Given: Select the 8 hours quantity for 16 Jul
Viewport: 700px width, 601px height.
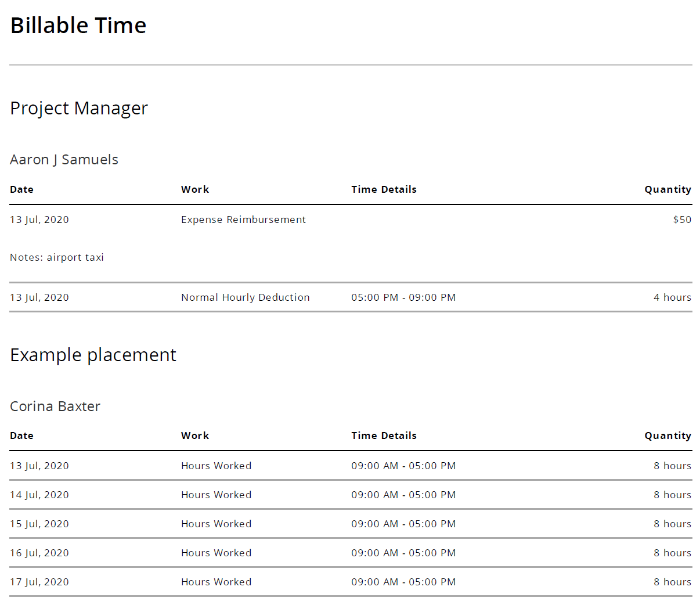Looking at the screenshot, I should [x=672, y=553].
